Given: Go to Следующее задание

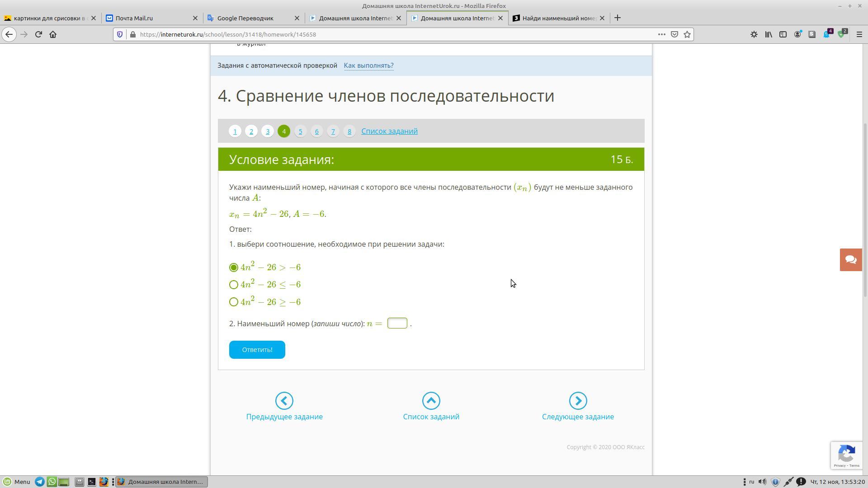Looking at the screenshot, I should tap(578, 407).
